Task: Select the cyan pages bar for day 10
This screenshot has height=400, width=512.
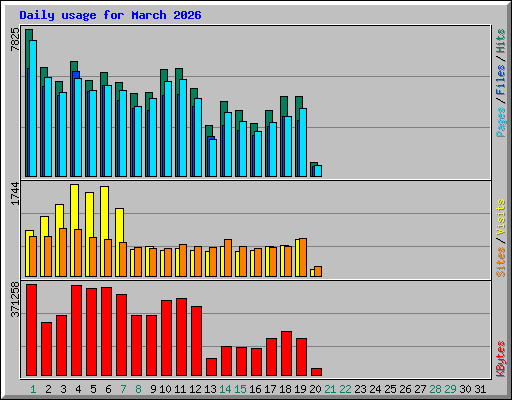Action: (168, 129)
